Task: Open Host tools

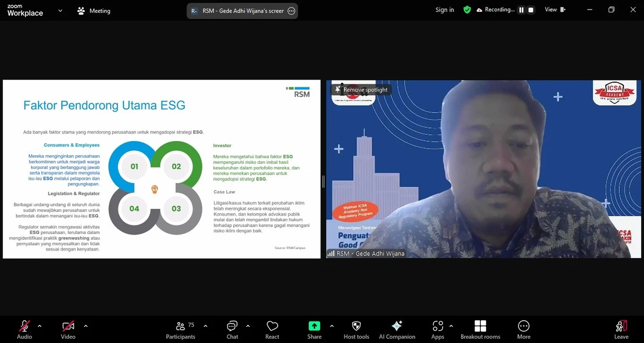Action: point(356,329)
